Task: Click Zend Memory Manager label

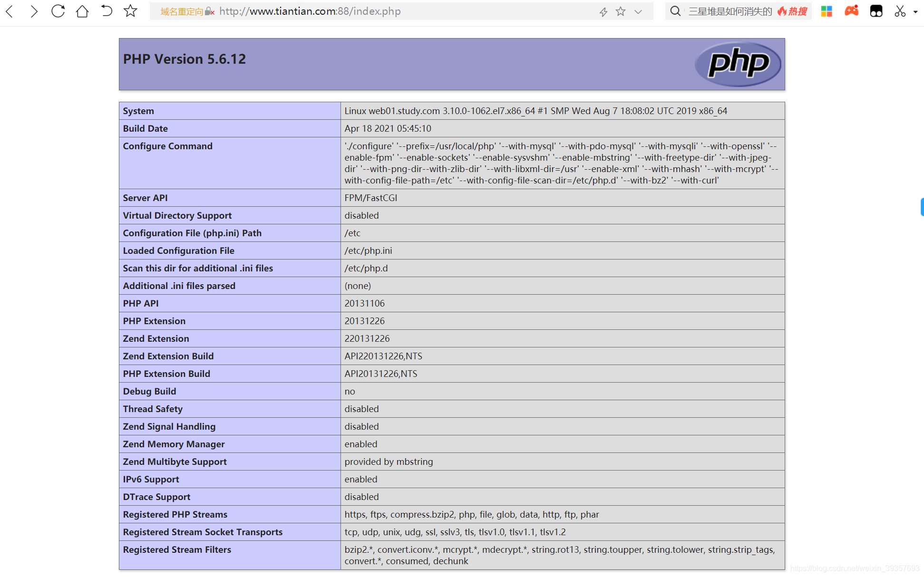Action: (x=174, y=444)
